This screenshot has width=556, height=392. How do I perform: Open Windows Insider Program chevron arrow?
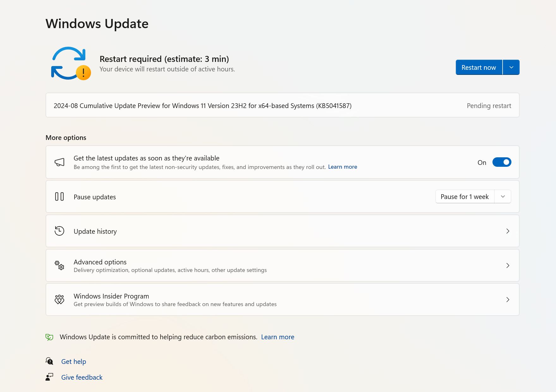[x=508, y=299]
